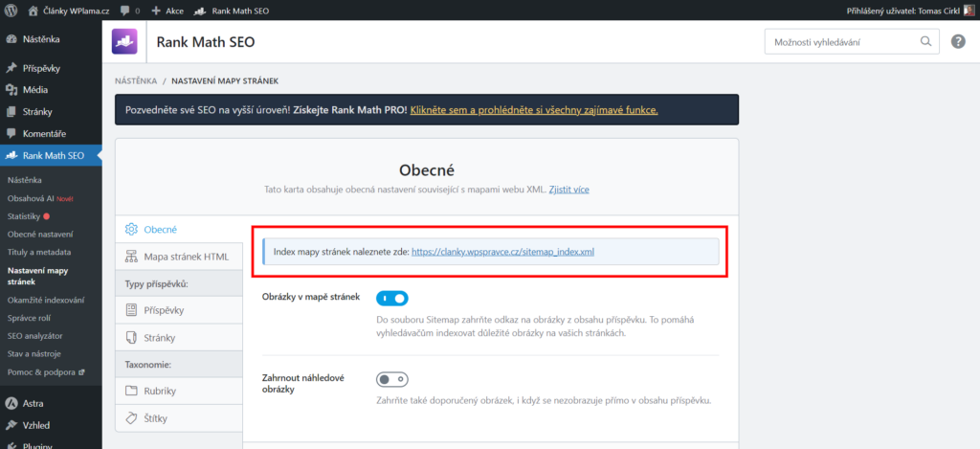
Task: Open Nástěnka under Rank Math SEO submenu
Action: (x=25, y=180)
